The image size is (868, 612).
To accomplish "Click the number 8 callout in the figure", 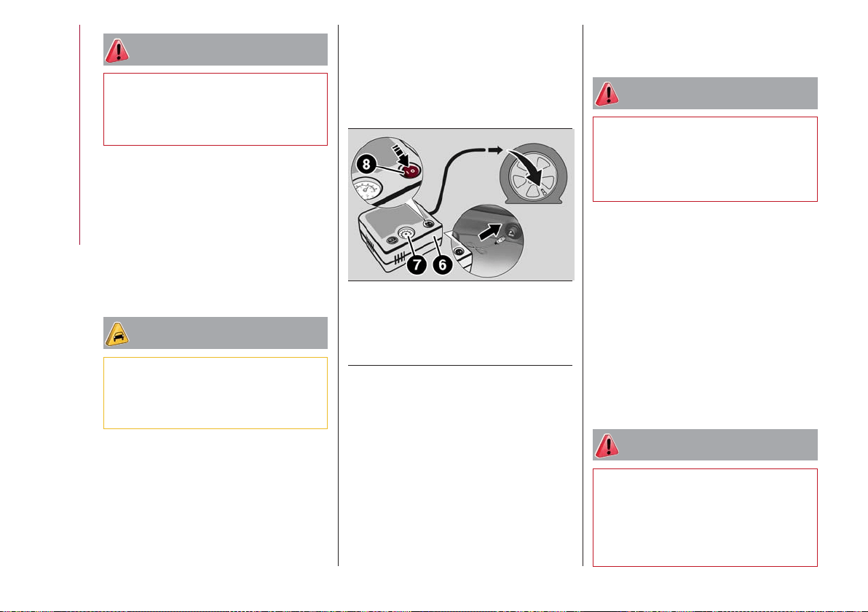I will (366, 165).
